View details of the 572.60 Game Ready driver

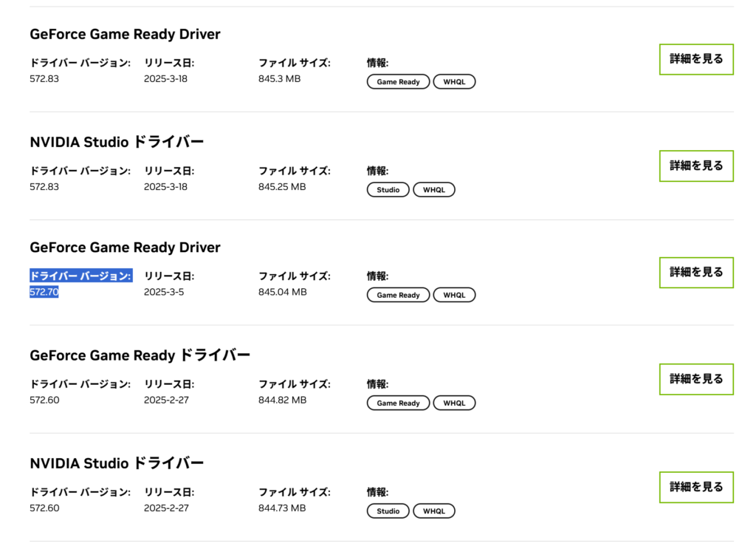[696, 379]
